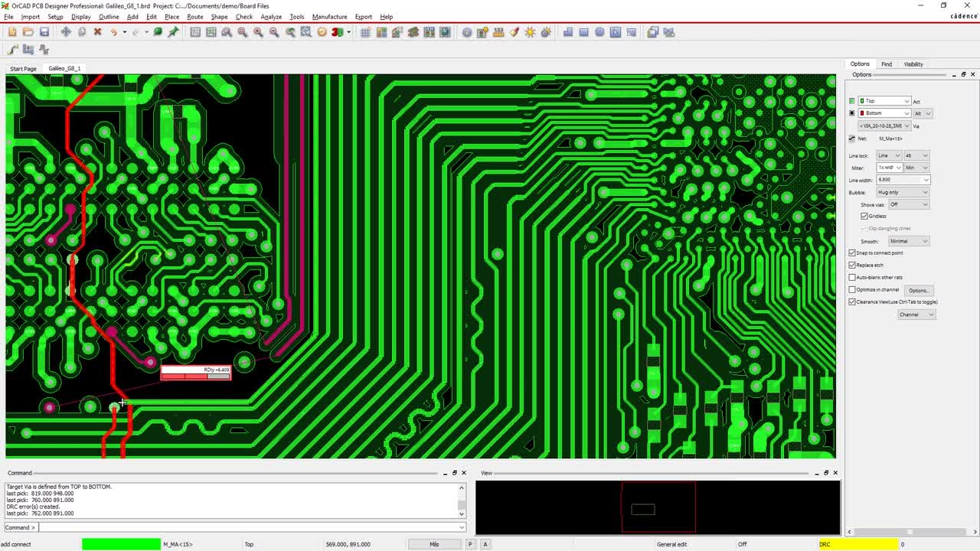Check Auto-blank other rats

(852, 277)
